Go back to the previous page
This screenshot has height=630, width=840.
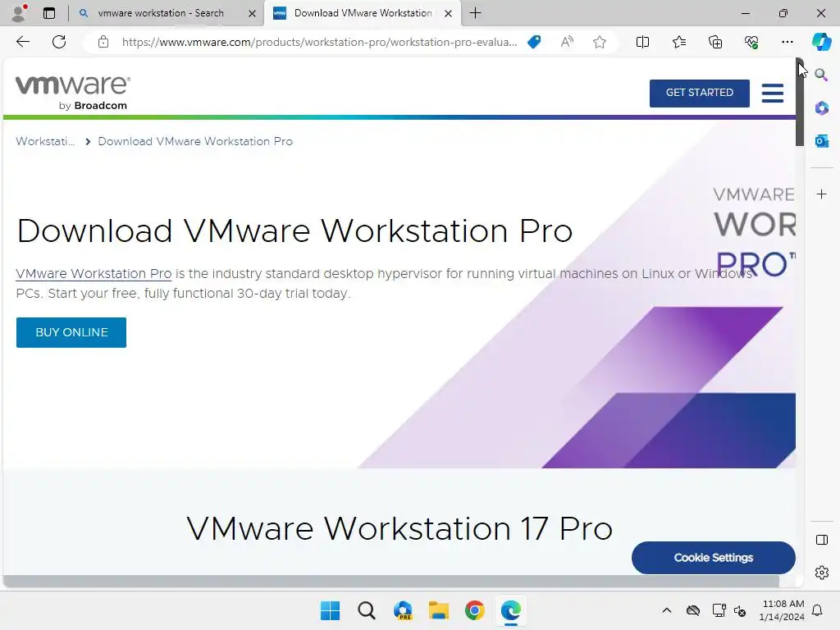pos(22,42)
